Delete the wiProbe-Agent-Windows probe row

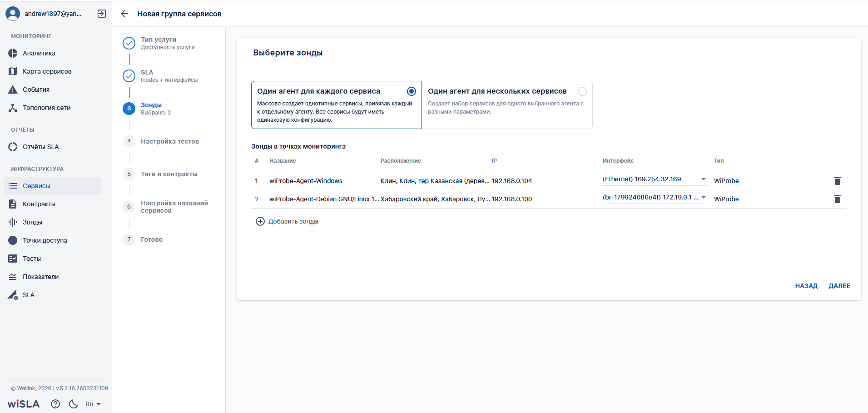(x=837, y=181)
